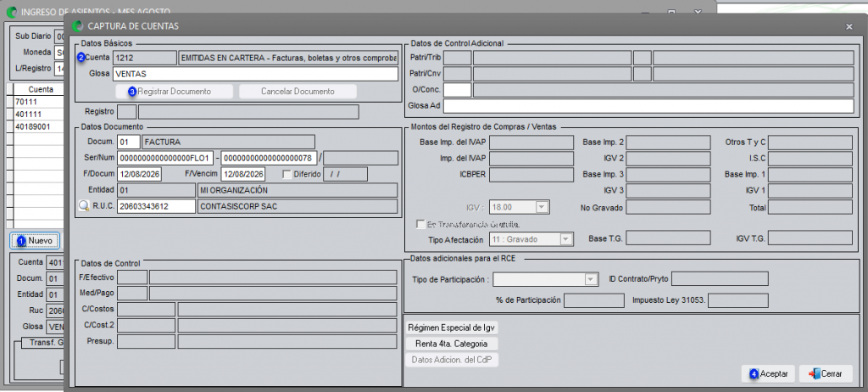Click the ICBPER amount field

coord(531,175)
